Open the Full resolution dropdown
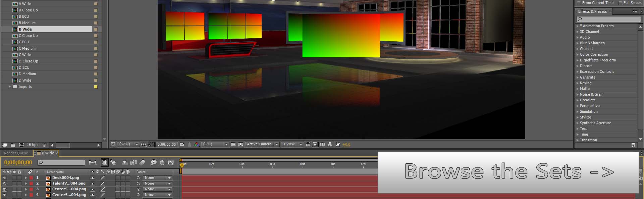 tap(215, 144)
